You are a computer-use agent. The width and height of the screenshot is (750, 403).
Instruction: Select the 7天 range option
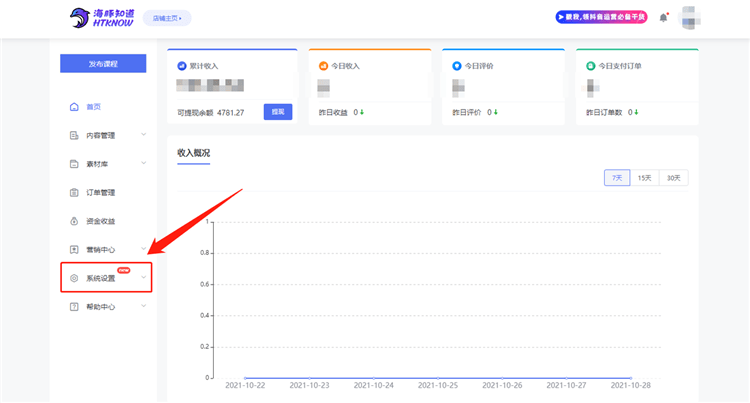pos(617,178)
